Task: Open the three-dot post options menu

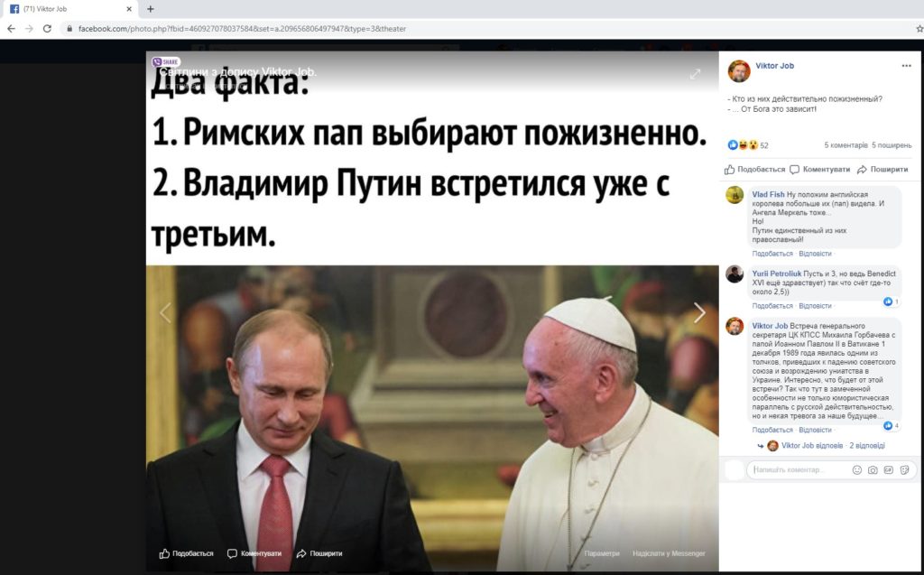Action: click(x=906, y=66)
